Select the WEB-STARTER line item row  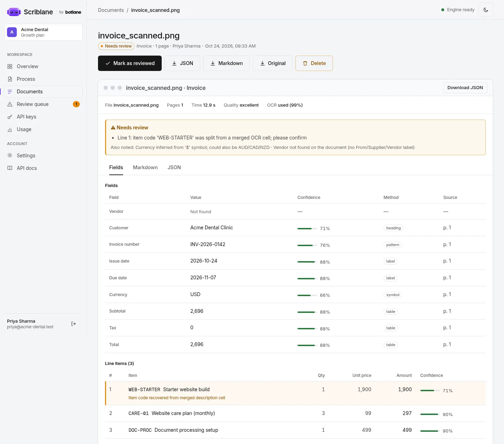click(295, 393)
